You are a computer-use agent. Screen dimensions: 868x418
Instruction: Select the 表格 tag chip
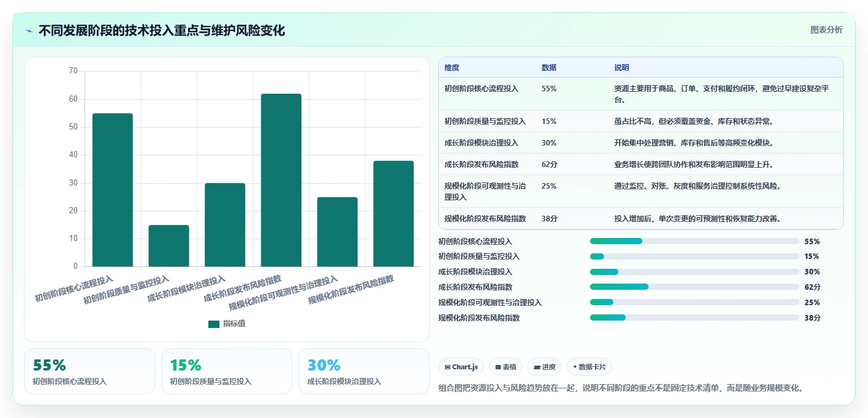(x=506, y=367)
